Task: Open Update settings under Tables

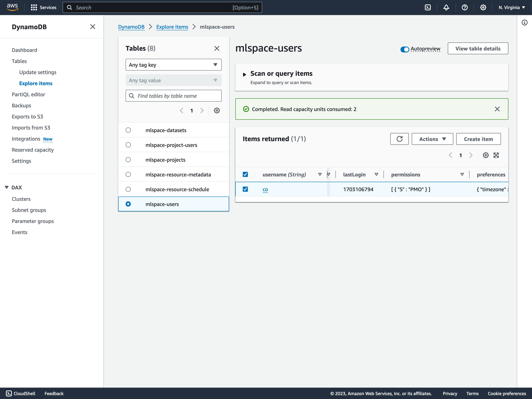Action: 38,72
